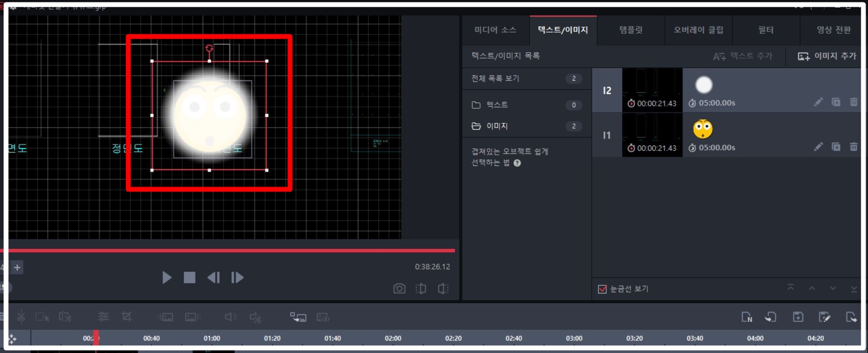Edit image item I2 pencil icon
Image resolution: width=868 pixels, height=353 pixels.
pos(818,102)
